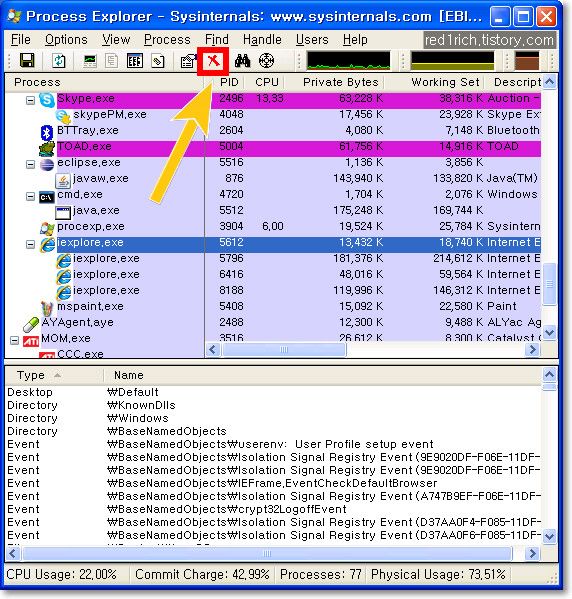Toggle the process tree view icon
Viewport: 572px width, 599px height.
[112, 60]
